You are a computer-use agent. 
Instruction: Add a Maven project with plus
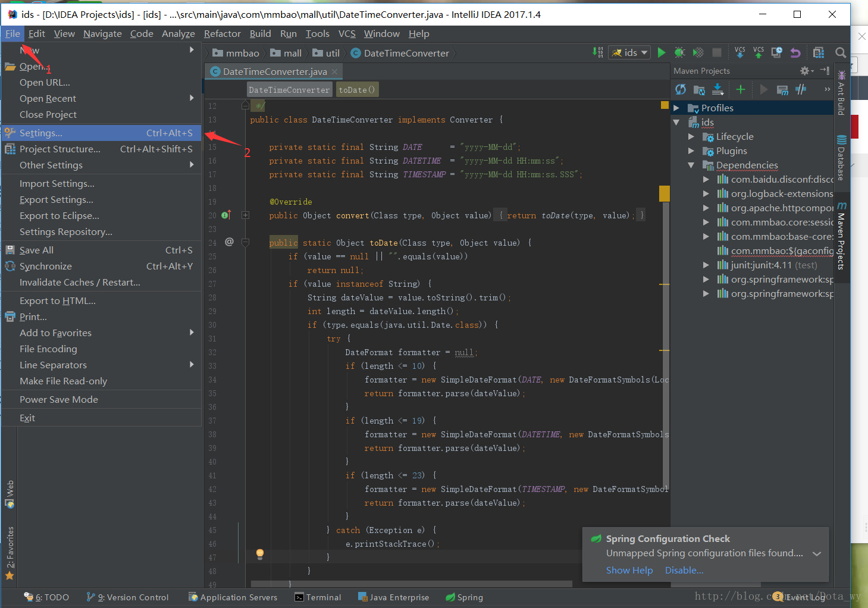[x=740, y=89]
